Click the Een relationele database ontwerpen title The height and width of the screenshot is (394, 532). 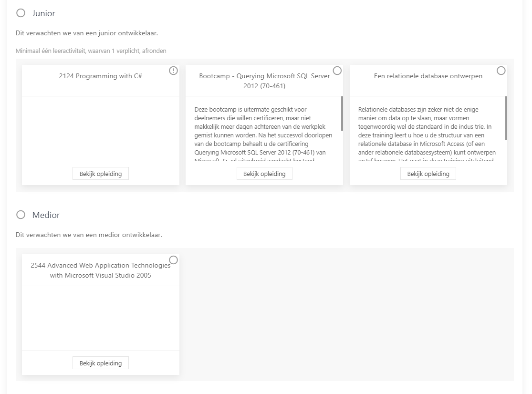(428, 76)
